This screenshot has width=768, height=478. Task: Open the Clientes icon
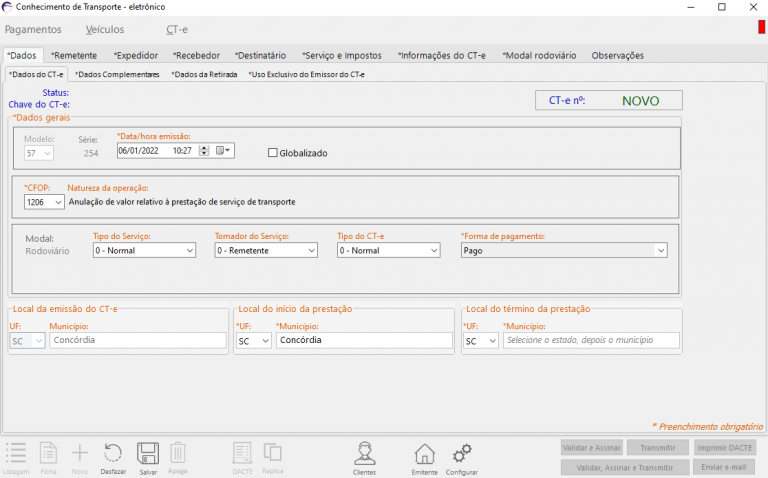click(364, 454)
